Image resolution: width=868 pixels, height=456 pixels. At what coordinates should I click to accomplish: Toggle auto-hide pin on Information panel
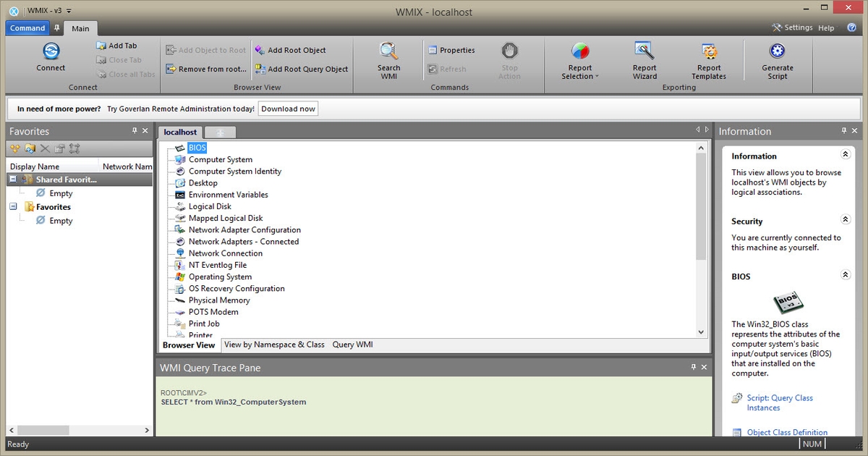(x=843, y=131)
